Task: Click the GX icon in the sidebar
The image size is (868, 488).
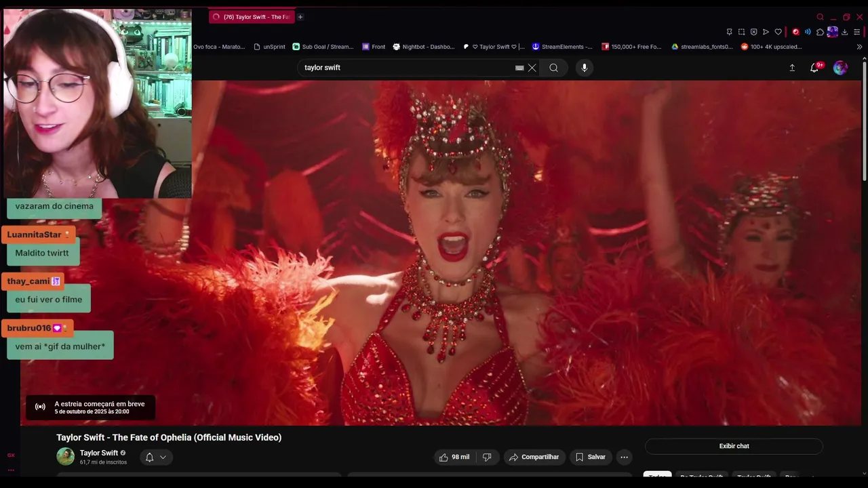Action: point(11,455)
